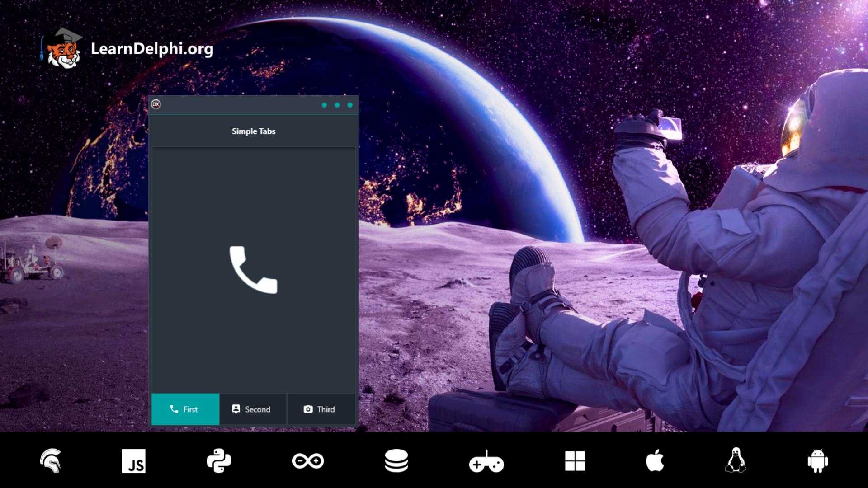Screen dimensions: 868x488
Task: Click the Arduino infinity icon in the bottom bar
Action: pyautogui.click(x=308, y=462)
